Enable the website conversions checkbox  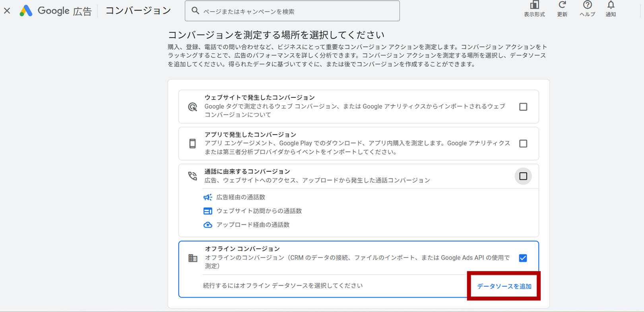(523, 107)
